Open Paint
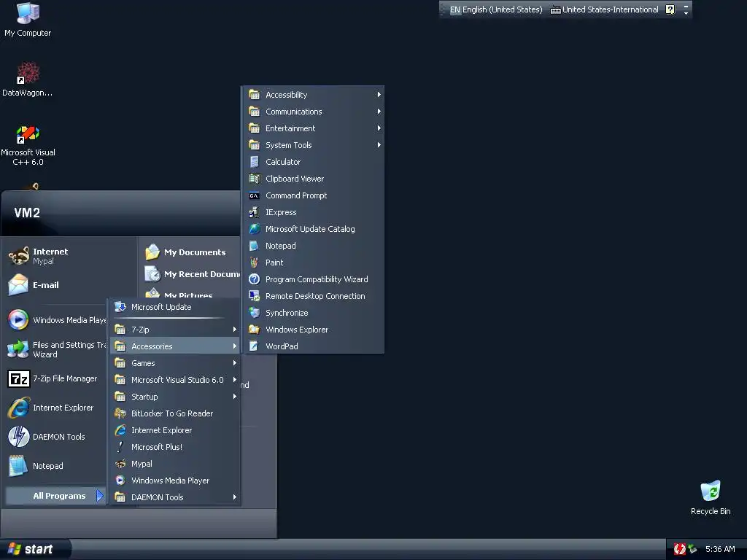Viewport: 747px width, 560px height. (x=312, y=262)
